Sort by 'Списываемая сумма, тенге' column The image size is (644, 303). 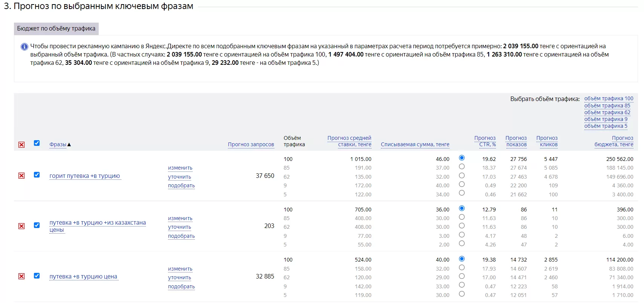(415, 145)
